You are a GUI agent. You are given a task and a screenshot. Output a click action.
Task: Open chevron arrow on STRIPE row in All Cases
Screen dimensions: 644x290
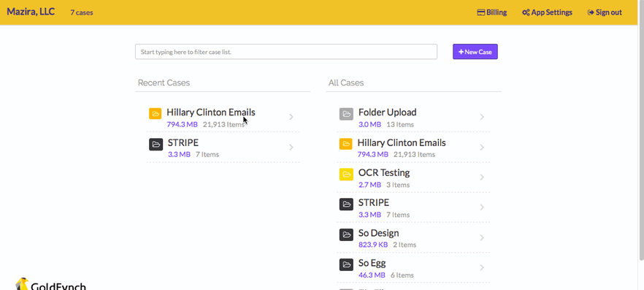coord(482,207)
